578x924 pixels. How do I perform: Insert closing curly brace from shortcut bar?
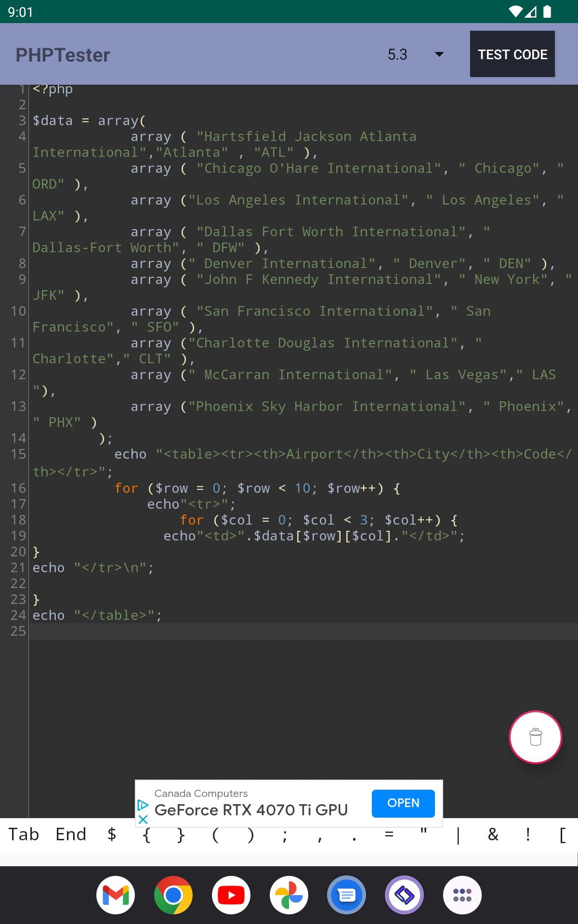tap(181, 834)
